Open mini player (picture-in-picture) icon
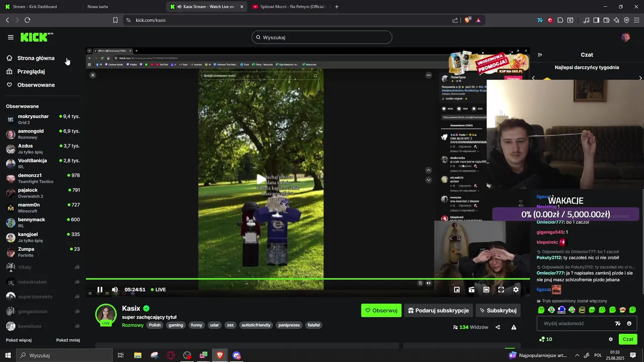644x362 pixels. [457, 290]
